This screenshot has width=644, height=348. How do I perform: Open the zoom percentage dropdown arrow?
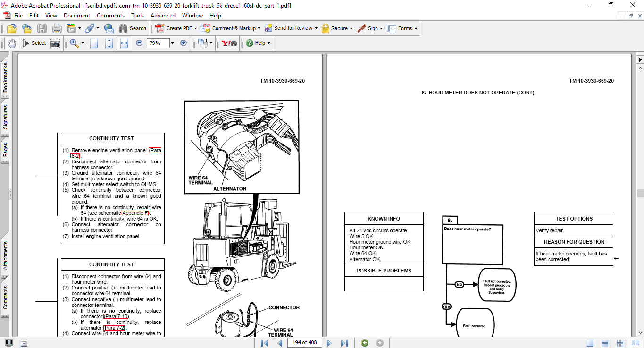pos(172,43)
